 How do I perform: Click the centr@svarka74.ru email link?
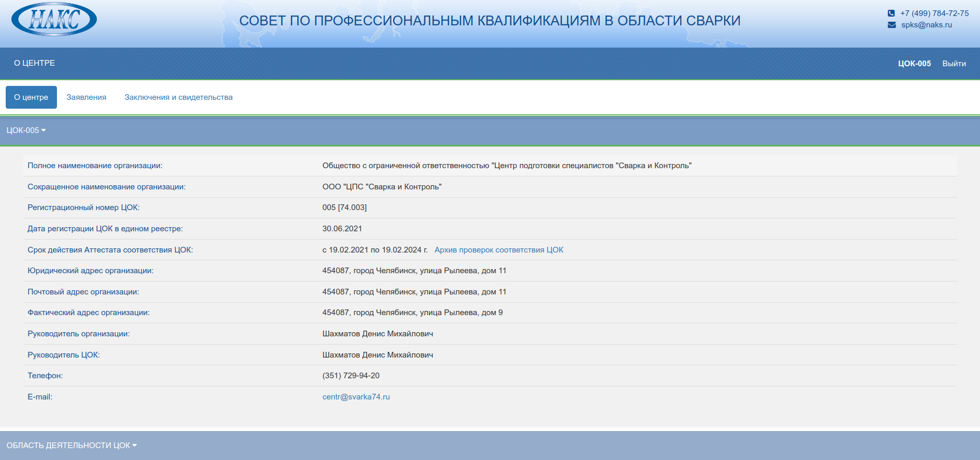(356, 397)
